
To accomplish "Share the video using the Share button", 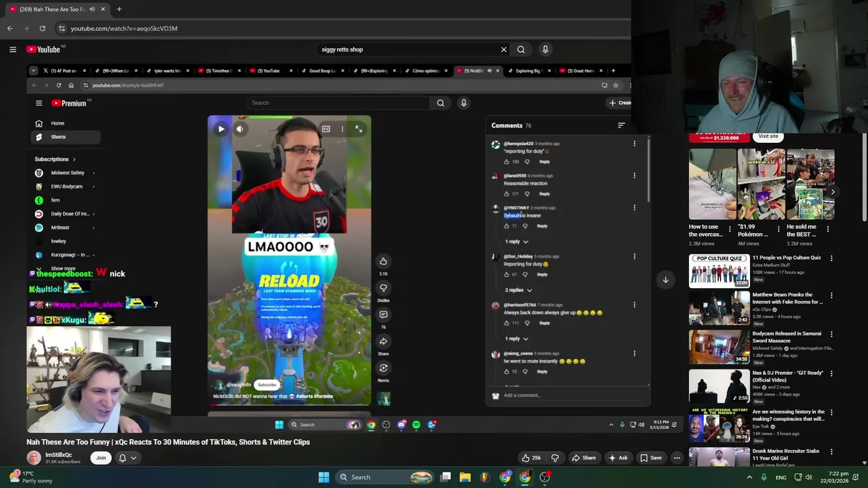I will tap(584, 457).
